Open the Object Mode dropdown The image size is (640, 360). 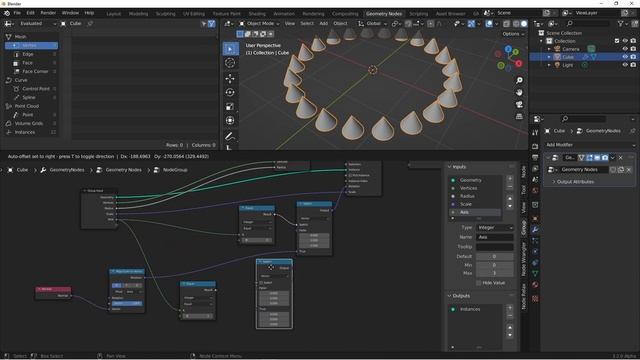point(260,24)
